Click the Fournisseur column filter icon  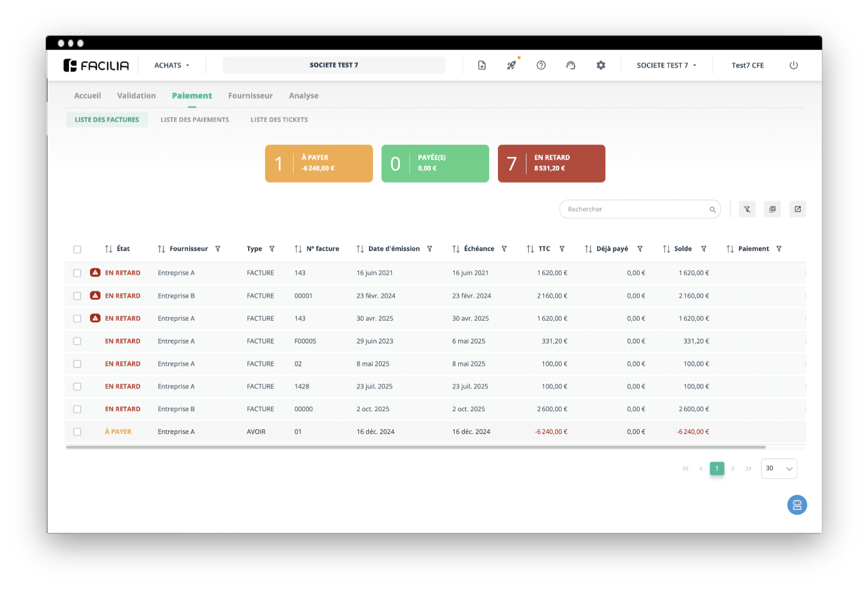point(218,249)
